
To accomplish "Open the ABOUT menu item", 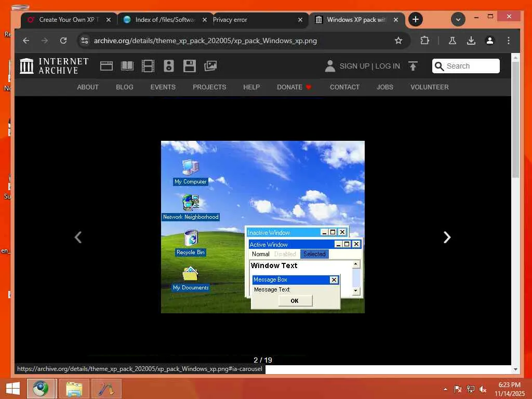I will pos(87,87).
